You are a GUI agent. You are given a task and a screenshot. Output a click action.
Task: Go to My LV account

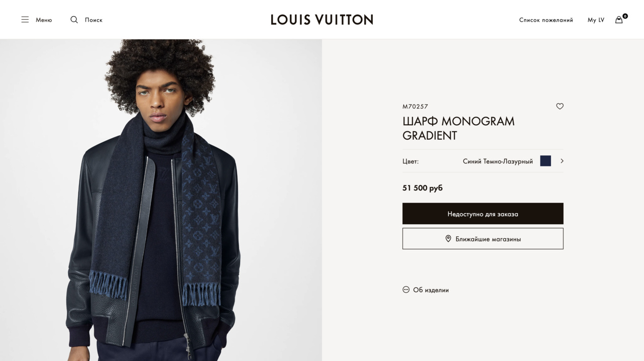(x=596, y=20)
